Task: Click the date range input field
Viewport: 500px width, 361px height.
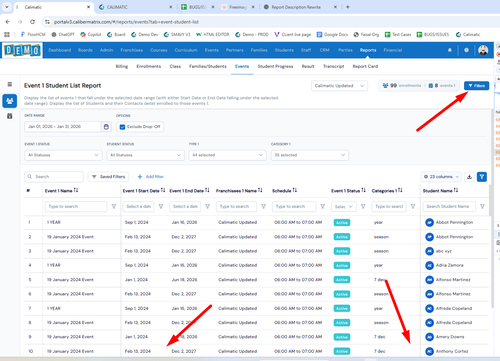Action: [62, 127]
